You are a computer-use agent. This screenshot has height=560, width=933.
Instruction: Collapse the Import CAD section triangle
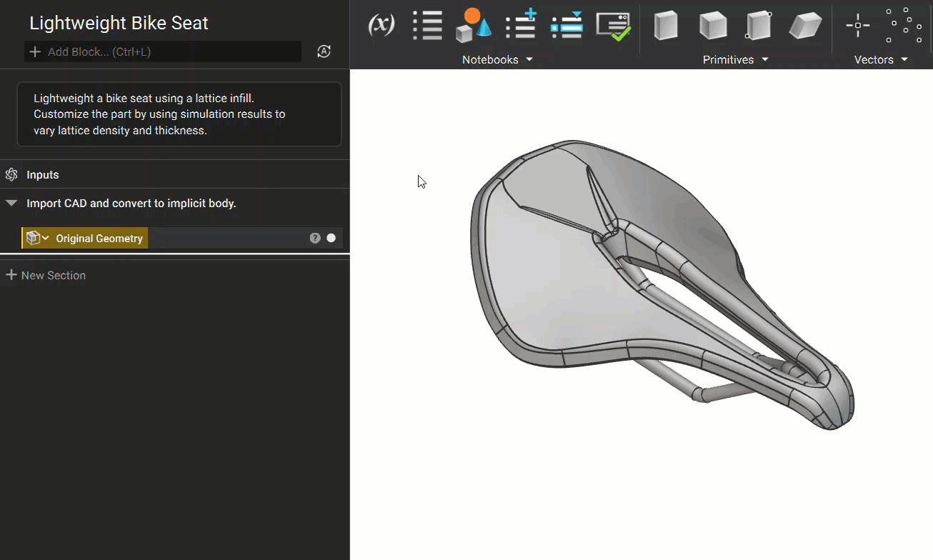point(11,204)
